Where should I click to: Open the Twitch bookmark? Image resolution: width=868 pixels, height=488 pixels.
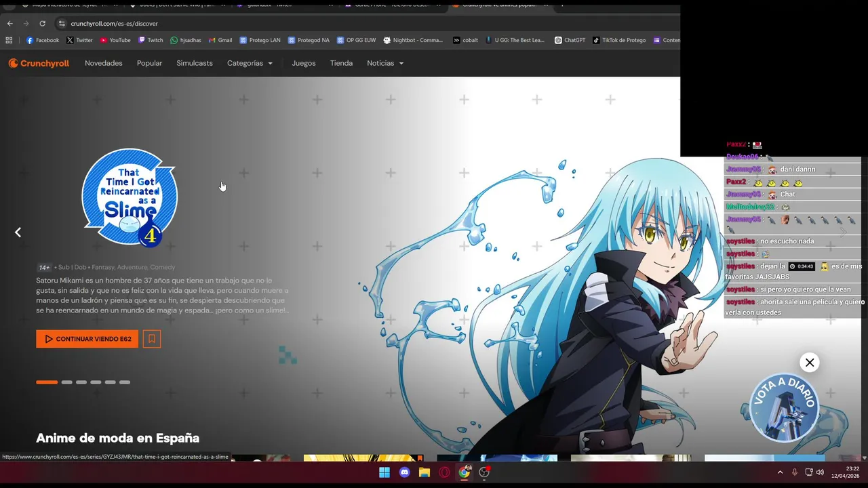[151, 40]
